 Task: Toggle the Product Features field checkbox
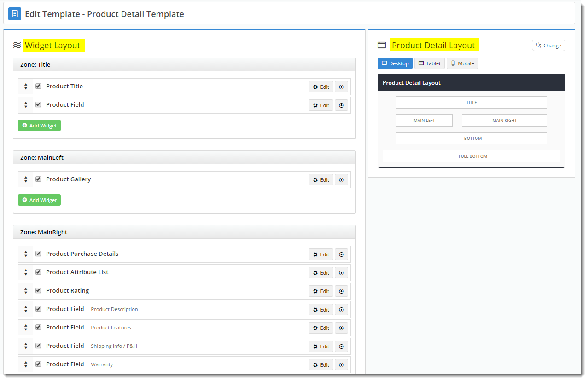(38, 327)
